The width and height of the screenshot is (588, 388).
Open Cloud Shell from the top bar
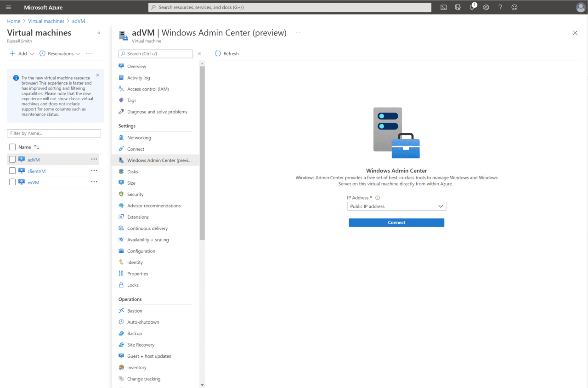pyautogui.click(x=443, y=7)
